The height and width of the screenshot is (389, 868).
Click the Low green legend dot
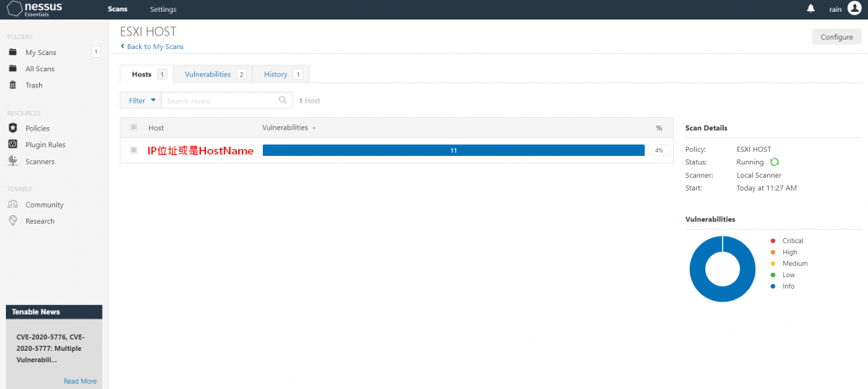773,275
